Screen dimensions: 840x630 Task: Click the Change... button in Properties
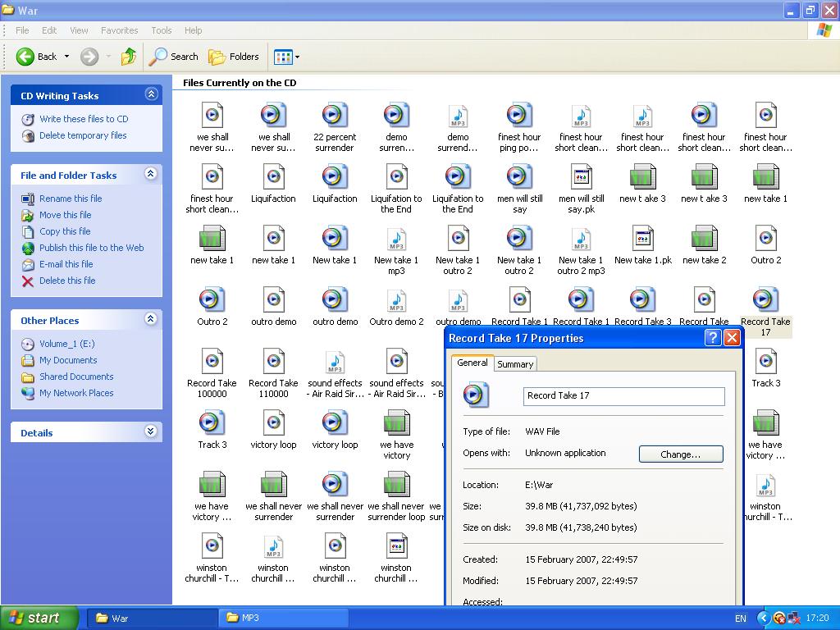[680, 454]
